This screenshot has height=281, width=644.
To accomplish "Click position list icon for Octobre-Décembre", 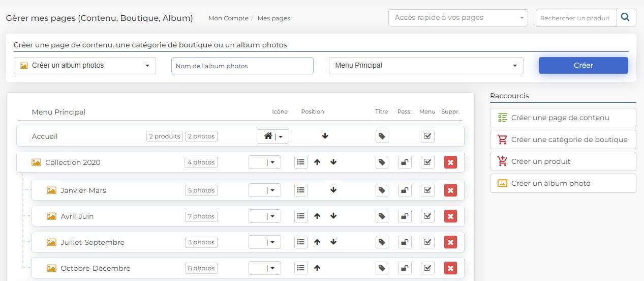I will tap(301, 268).
